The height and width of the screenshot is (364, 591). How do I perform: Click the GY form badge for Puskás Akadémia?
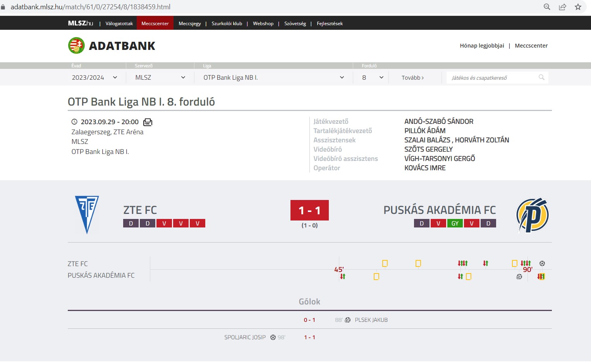click(x=455, y=223)
